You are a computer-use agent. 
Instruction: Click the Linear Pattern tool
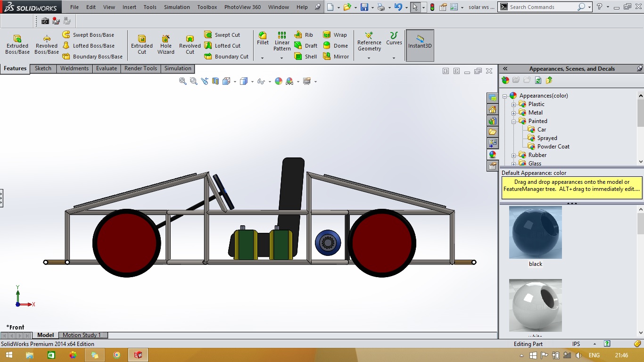point(282,41)
